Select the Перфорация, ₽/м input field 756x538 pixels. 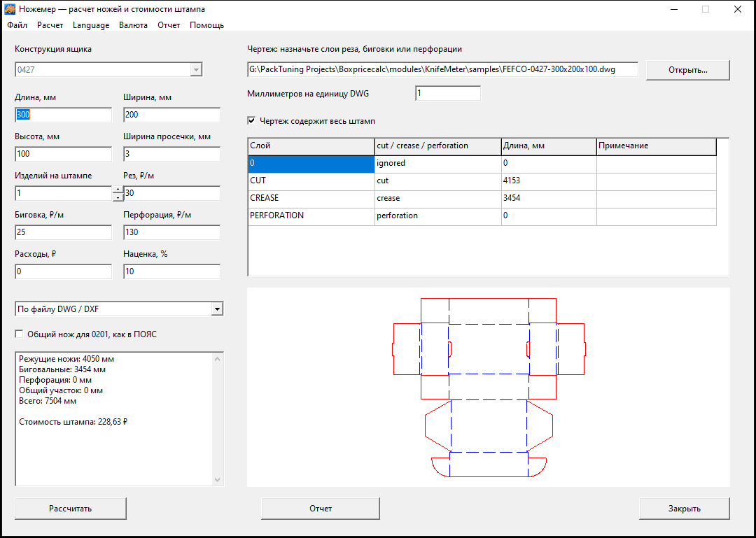pyautogui.click(x=171, y=232)
